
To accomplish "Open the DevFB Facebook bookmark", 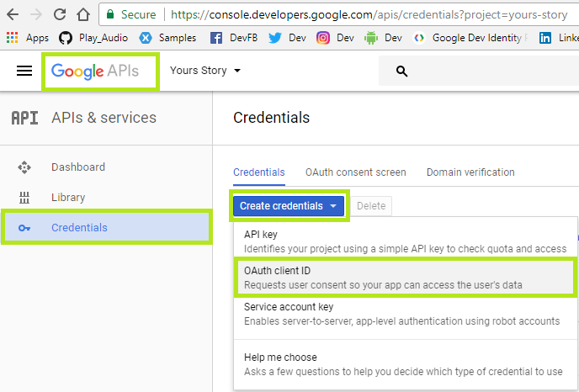I will click(234, 38).
